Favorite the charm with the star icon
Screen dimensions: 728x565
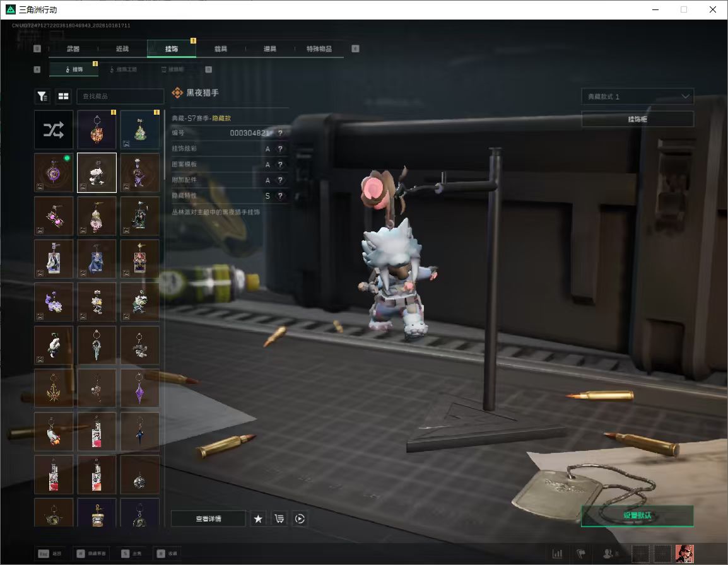[258, 518]
